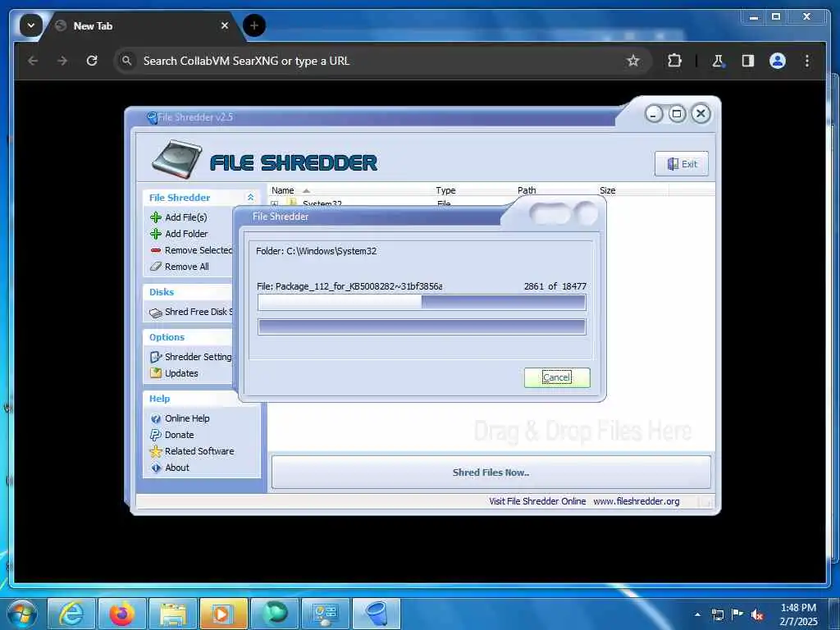Reload the page with refresh icon
Screen dimensions: 840x630
click(92, 61)
